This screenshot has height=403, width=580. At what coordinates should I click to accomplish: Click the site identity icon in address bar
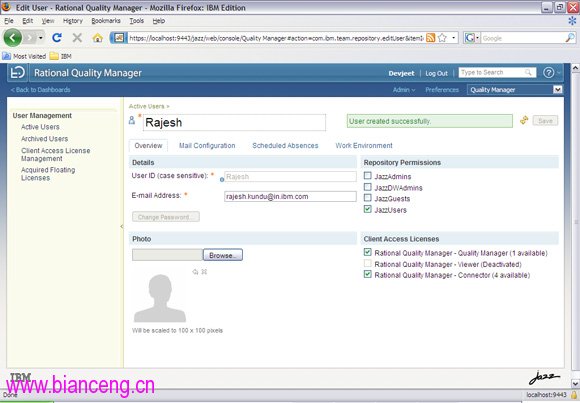tap(118, 38)
